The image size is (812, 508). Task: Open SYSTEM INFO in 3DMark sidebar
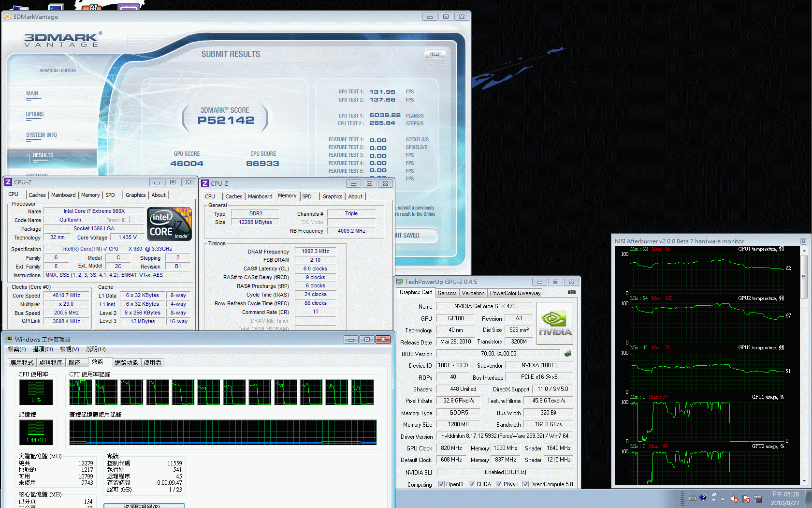coord(42,135)
